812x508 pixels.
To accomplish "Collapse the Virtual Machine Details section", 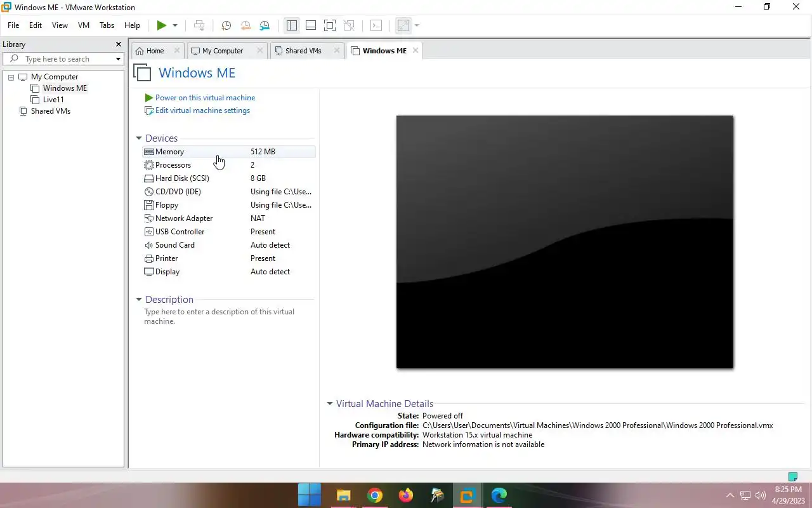I will (x=330, y=404).
